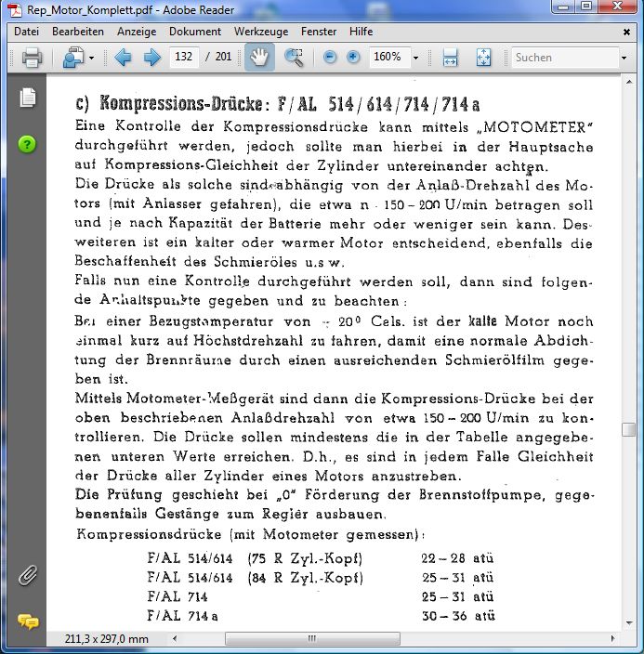Image resolution: width=644 pixels, height=654 pixels.
Task: Click the green help question mark icon
Action: pos(27,144)
